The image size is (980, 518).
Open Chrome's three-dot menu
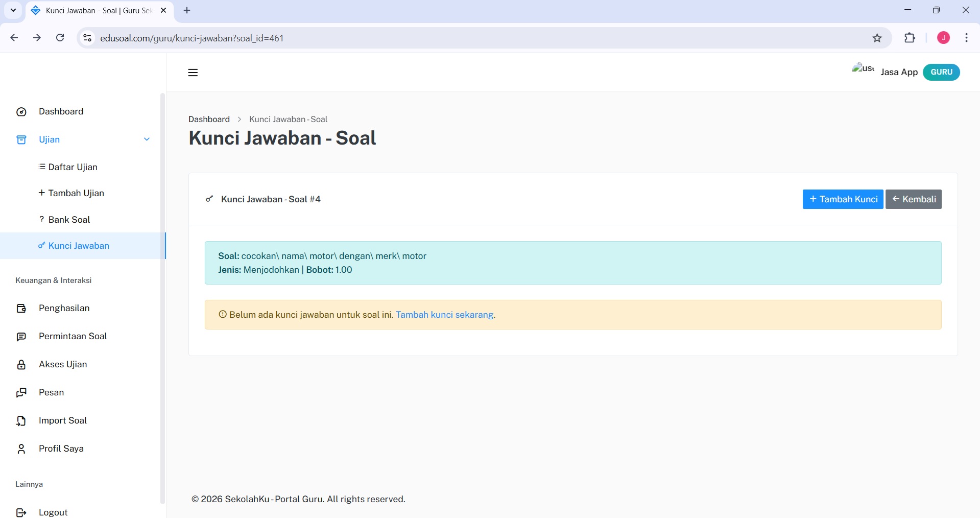click(966, 38)
